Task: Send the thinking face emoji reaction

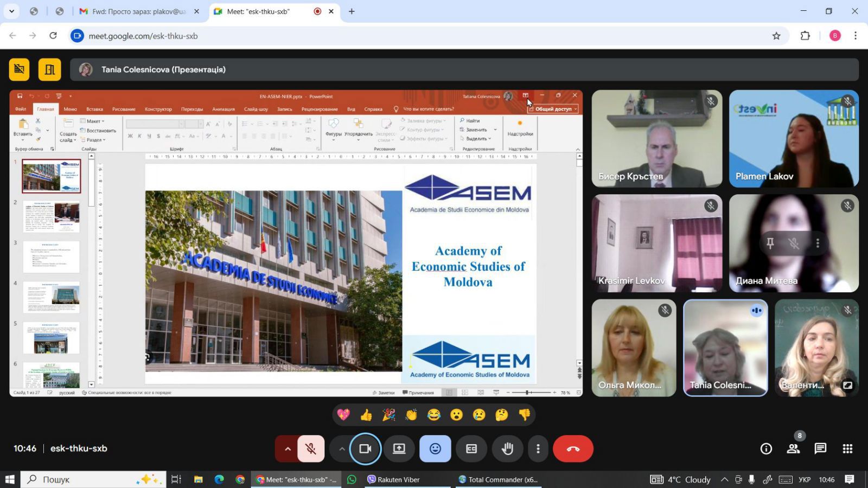Action: [502, 415]
